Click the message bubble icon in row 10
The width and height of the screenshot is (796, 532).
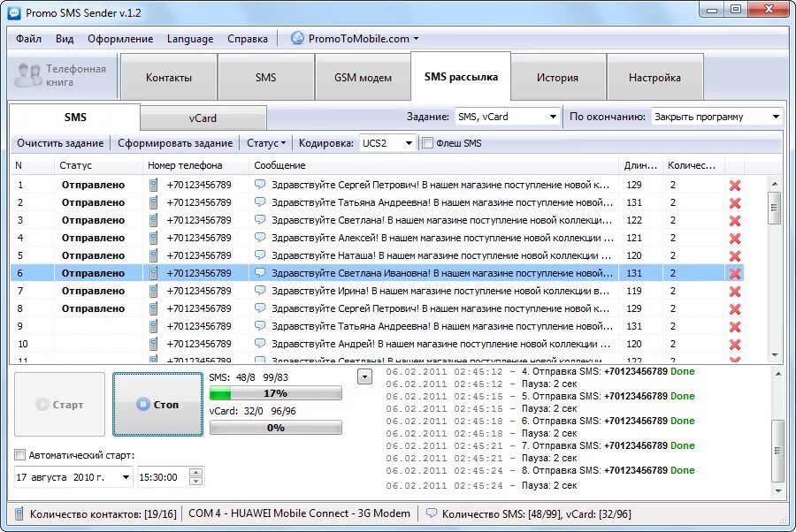coord(260,344)
